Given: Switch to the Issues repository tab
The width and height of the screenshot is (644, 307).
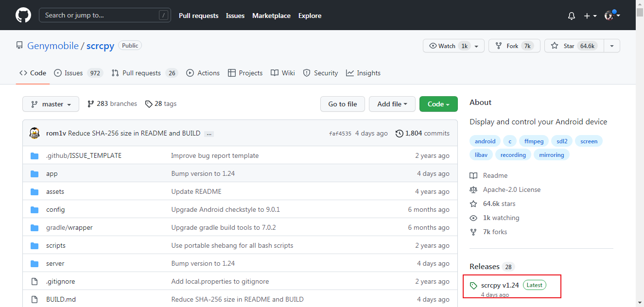Looking at the screenshot, I should [78, 73].
